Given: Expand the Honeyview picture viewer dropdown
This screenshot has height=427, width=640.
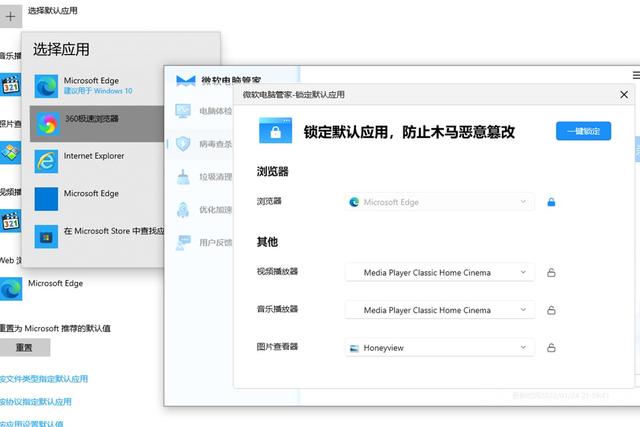Looking at the screenshot, I should point(440,348).
